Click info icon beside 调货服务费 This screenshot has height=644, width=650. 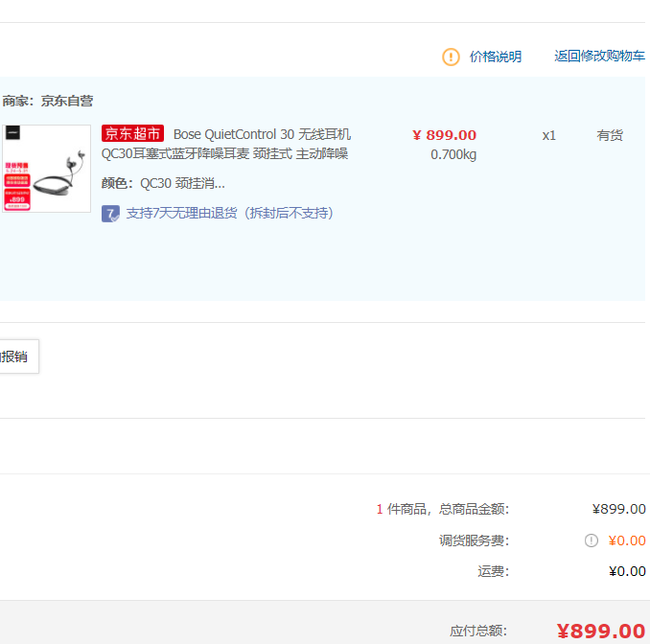(x=592, y=540)
